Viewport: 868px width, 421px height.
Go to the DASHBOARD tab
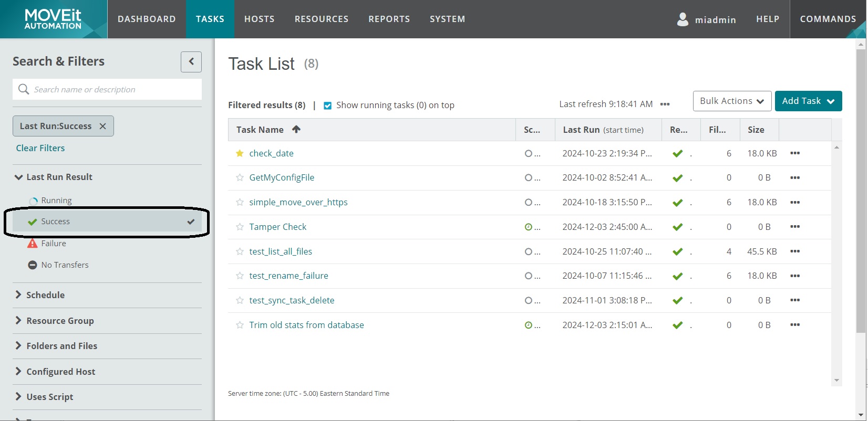147,19
